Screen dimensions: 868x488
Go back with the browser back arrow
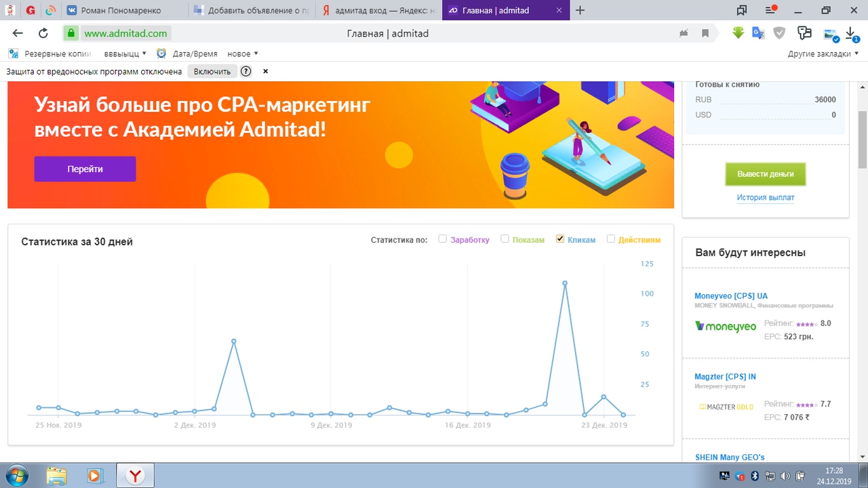coord(18,33)
